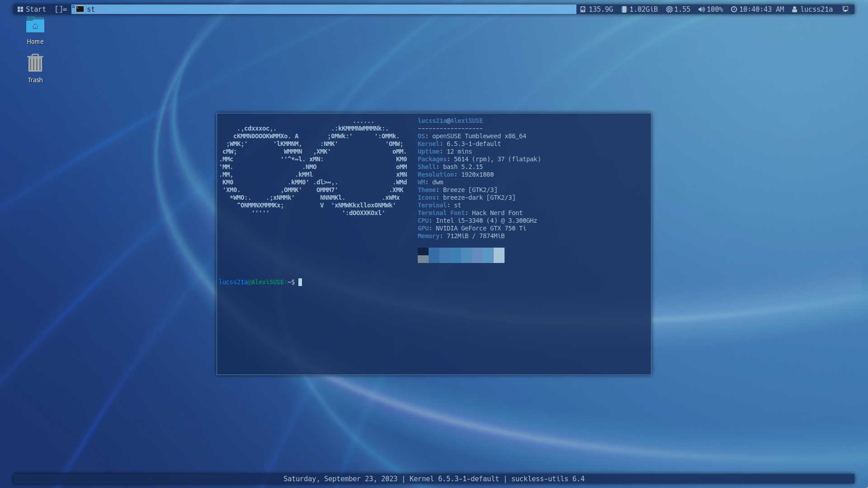Click the disk usage icon showing 135.9G
Viewport: 868px width, 488px height.
tap(583, 9)
